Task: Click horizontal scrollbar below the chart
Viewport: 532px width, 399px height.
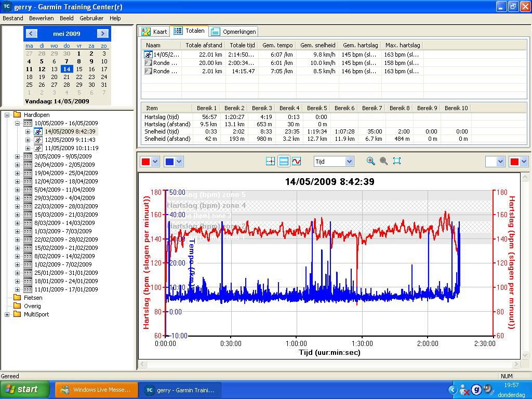Action: point(329,364)
